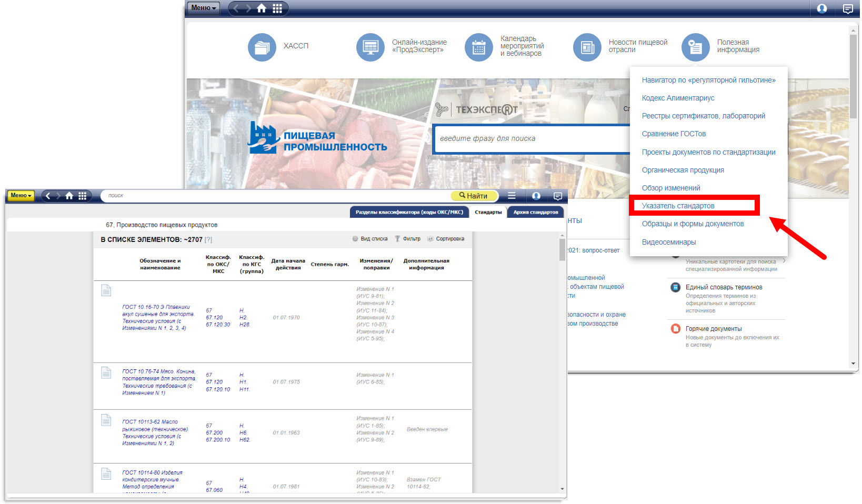Open ГОСТ 10.76-74 Мясо. Конина document
Image resolution: width=862 pixels, height=504 pixels.
point(159,382)
